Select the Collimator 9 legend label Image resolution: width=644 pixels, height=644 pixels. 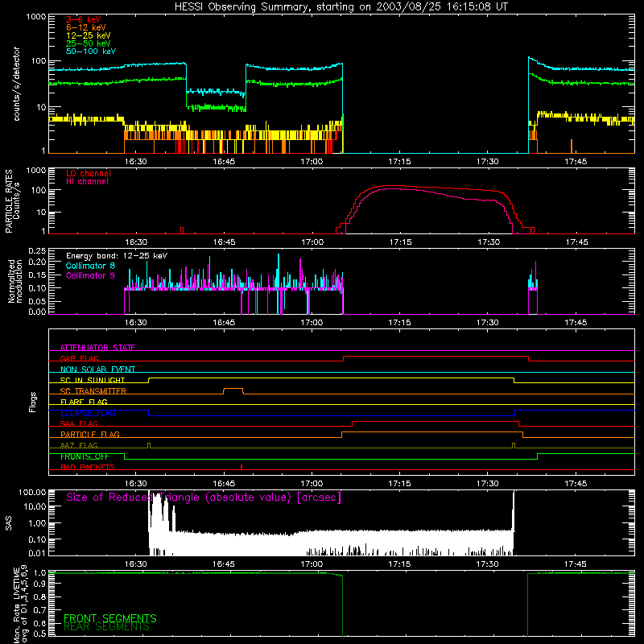coord(90,275)
